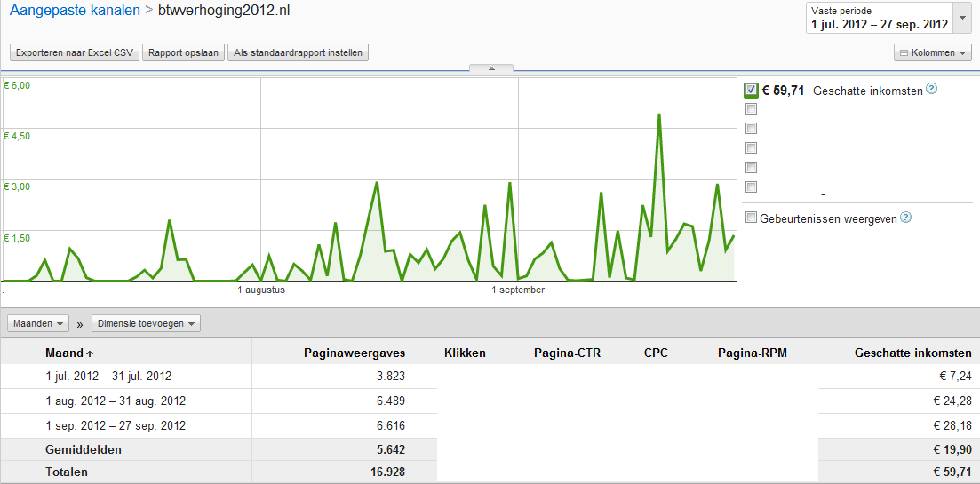Click the 6.489 pageviews cell
This screenshot has height=484, width=980.
[391, 401]
